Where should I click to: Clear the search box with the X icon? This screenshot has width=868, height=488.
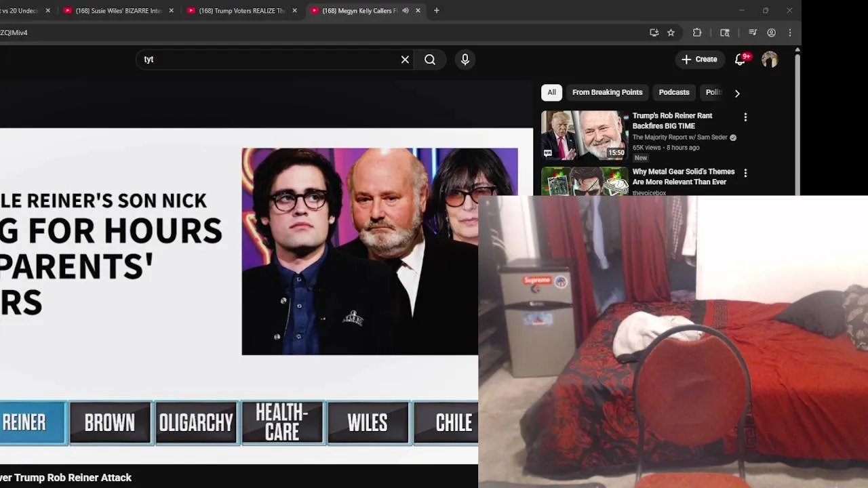(x=405, y=60)
